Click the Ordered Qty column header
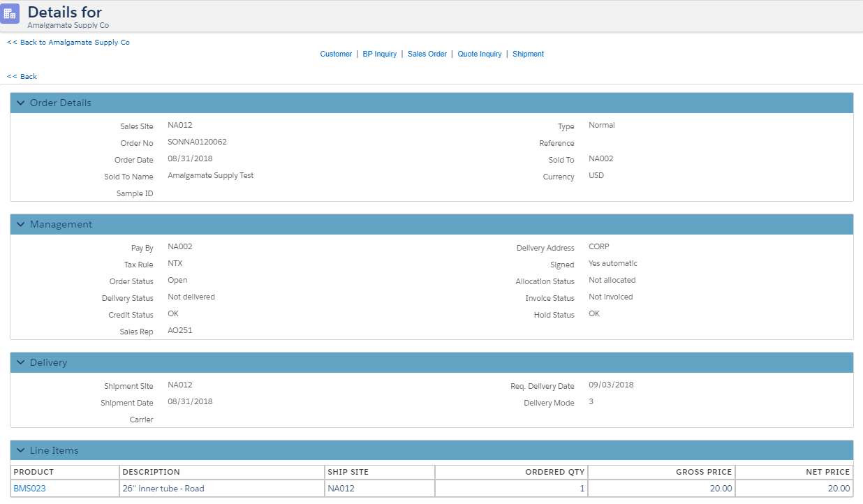863x504 pixels. (x=554, y=472)
